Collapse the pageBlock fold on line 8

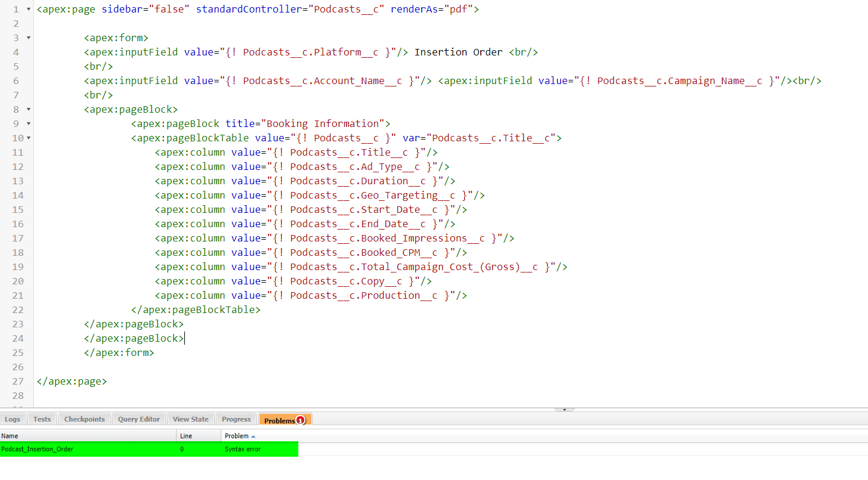pyautogui.click(x=27, y=109)
